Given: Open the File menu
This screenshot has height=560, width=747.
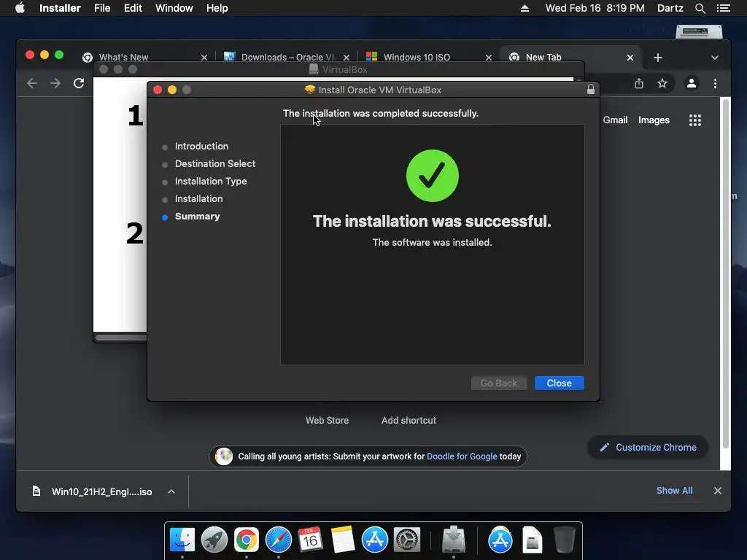Looking at the screenshot, I should pos(102,8).
